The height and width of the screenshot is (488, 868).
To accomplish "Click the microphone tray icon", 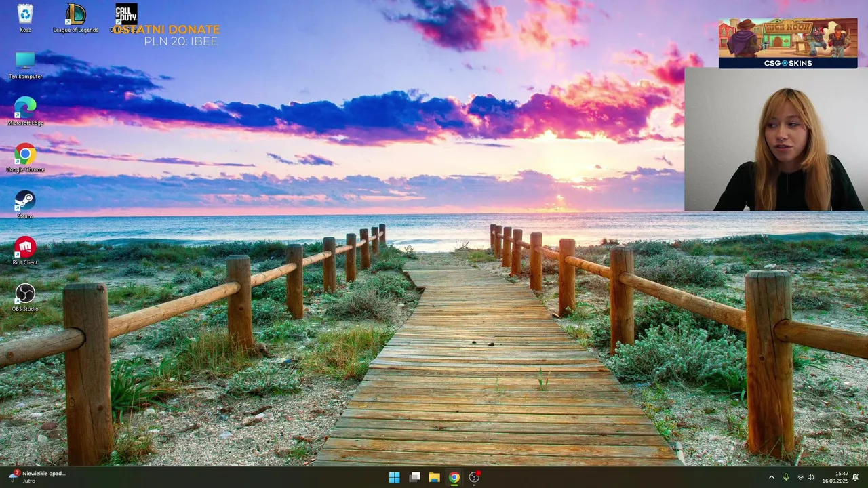I will [786, 477].
